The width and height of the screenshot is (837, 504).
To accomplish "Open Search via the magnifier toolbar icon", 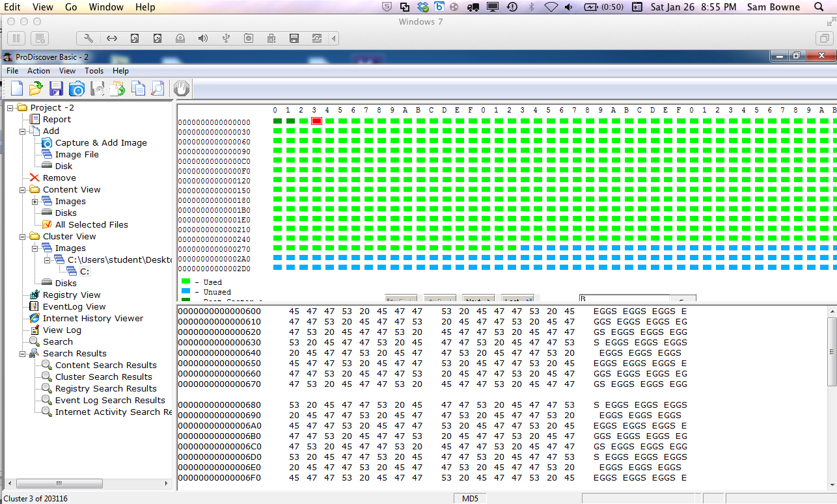I will 158,88.
